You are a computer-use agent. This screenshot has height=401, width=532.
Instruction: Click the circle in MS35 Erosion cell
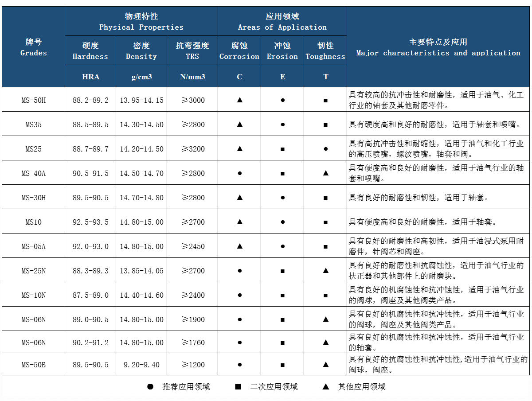(x=282, y=125)
